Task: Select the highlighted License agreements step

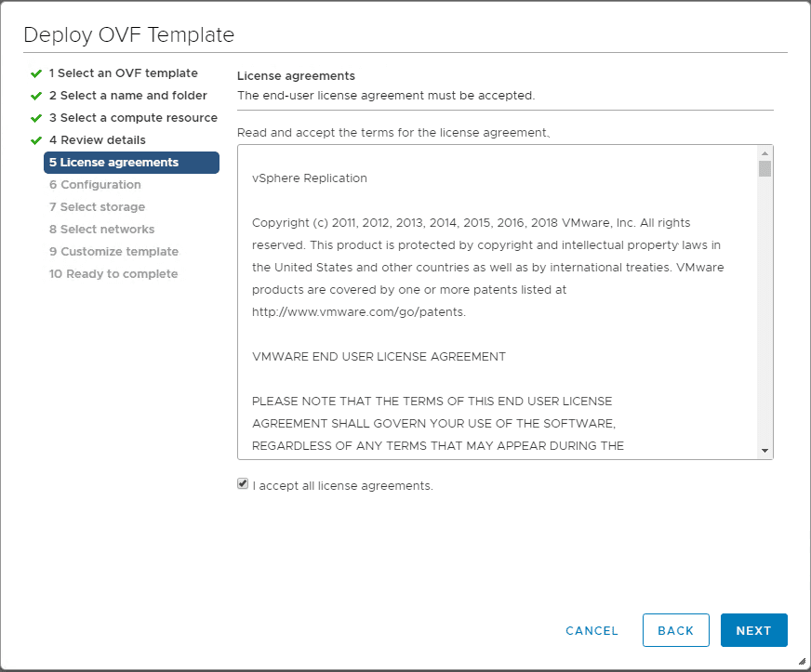Action: [x=131, y=163]
